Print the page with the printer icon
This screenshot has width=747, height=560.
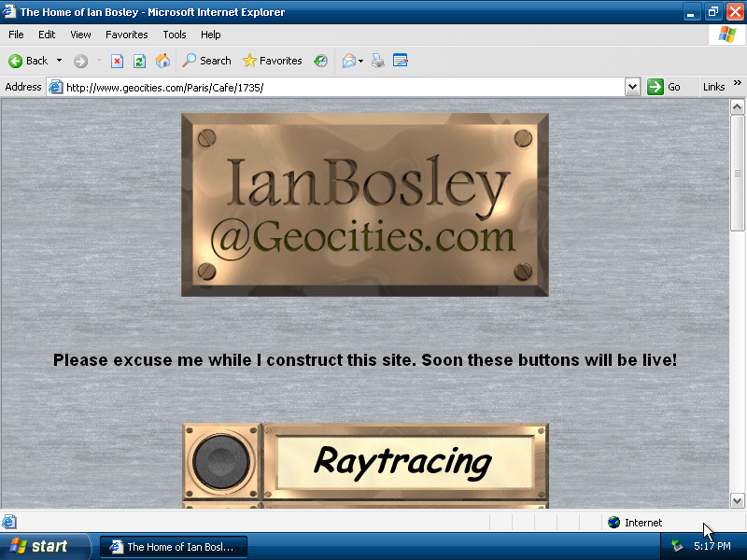click(x=378, y=61)
